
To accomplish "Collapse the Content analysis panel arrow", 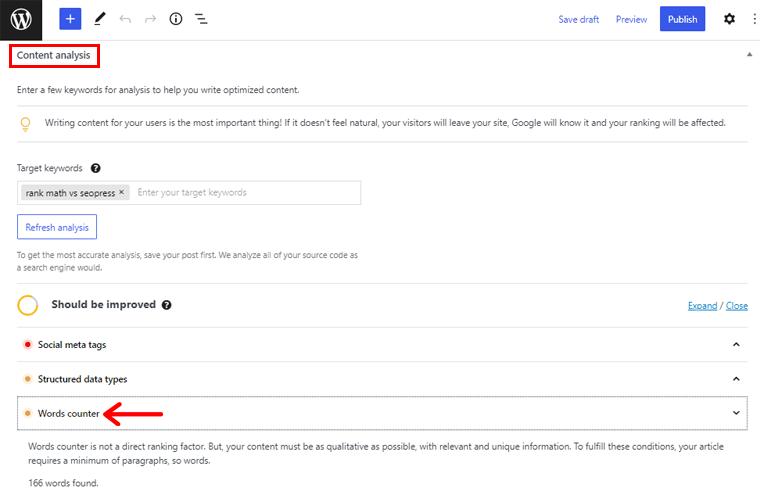I will point(749,55).
